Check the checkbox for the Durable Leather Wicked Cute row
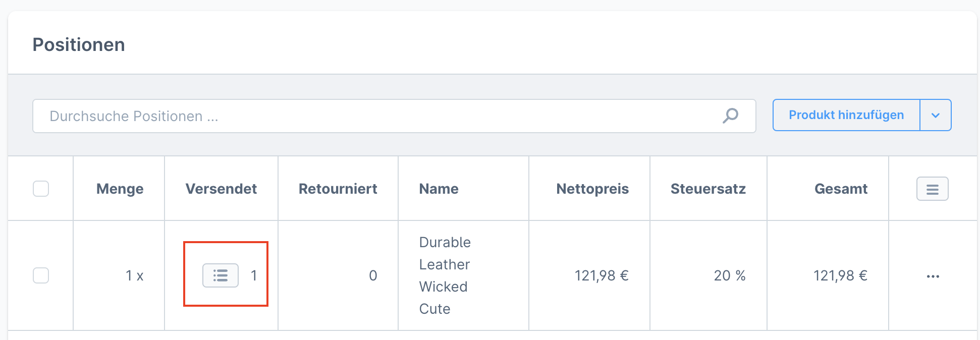The image size is (980, 340). tap(41, 275)
